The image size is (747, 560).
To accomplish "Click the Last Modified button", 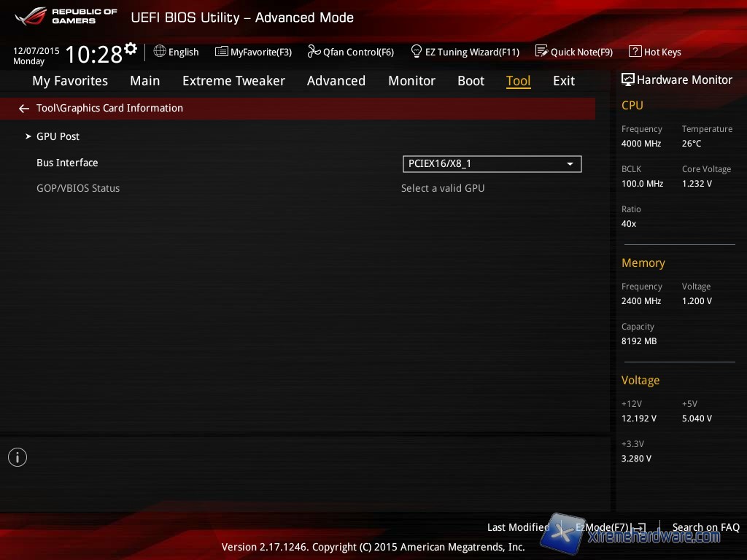I will [x=518, y=527].
